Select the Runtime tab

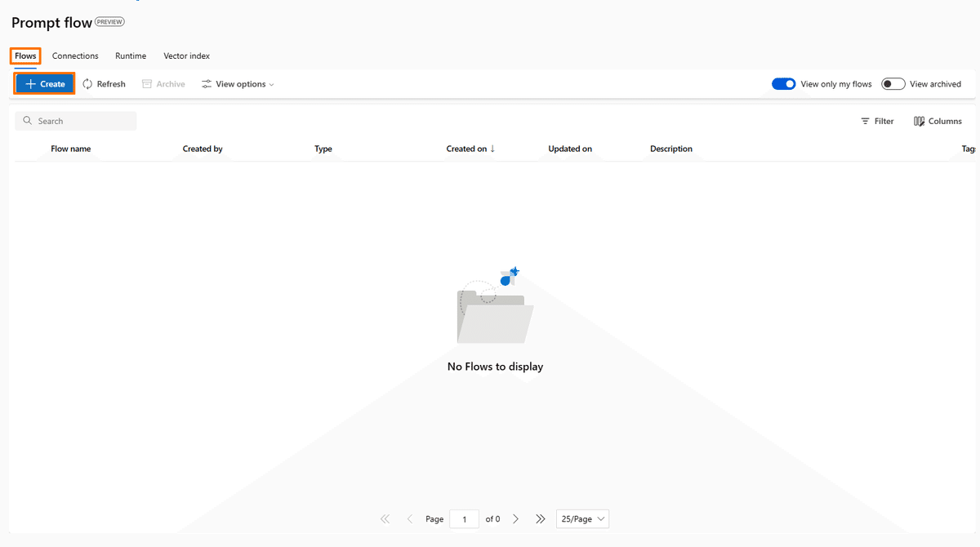(x=131, y=56)
